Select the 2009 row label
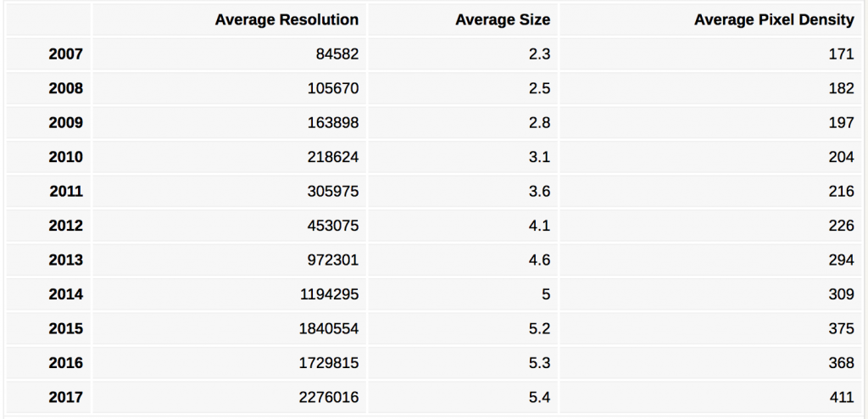 point(66,122)
